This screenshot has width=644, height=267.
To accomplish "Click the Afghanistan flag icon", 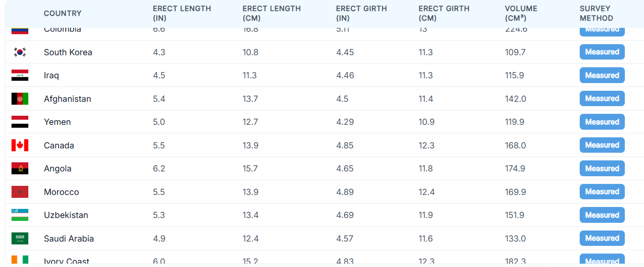I will pos(20,99).
